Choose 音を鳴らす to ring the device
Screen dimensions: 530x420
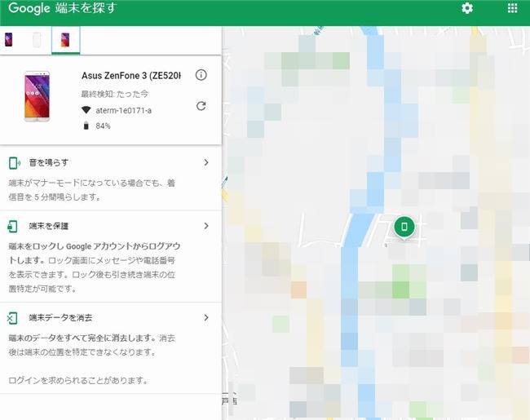click(x=49, y=162)
